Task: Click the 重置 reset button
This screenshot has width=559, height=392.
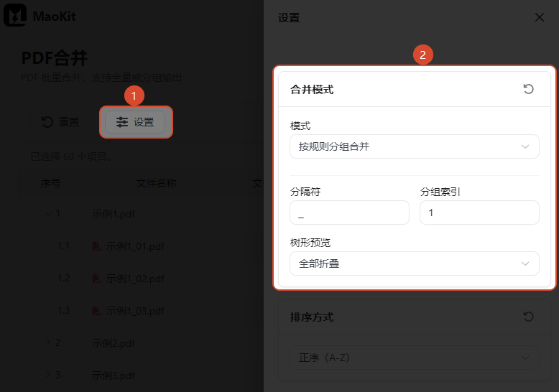Action: [x=60, y=122]
